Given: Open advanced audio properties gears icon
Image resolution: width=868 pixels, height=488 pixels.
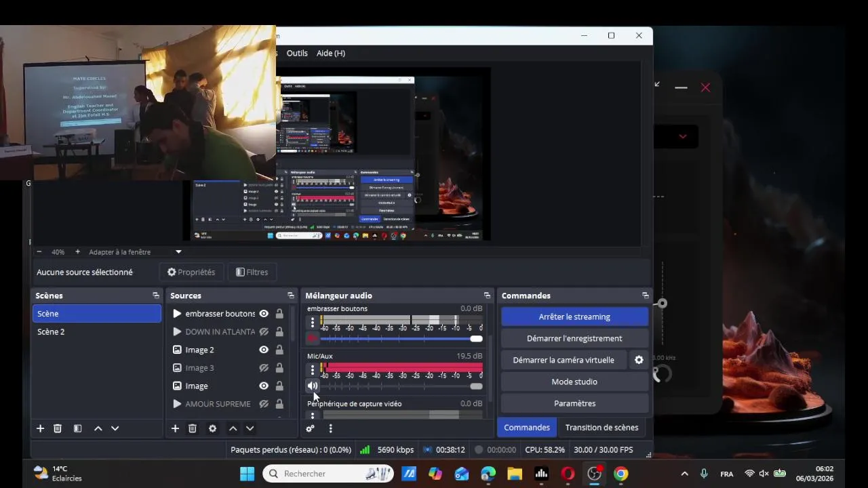Looking at the screenshot, I should pyautogui.click(x=310, y=428).
